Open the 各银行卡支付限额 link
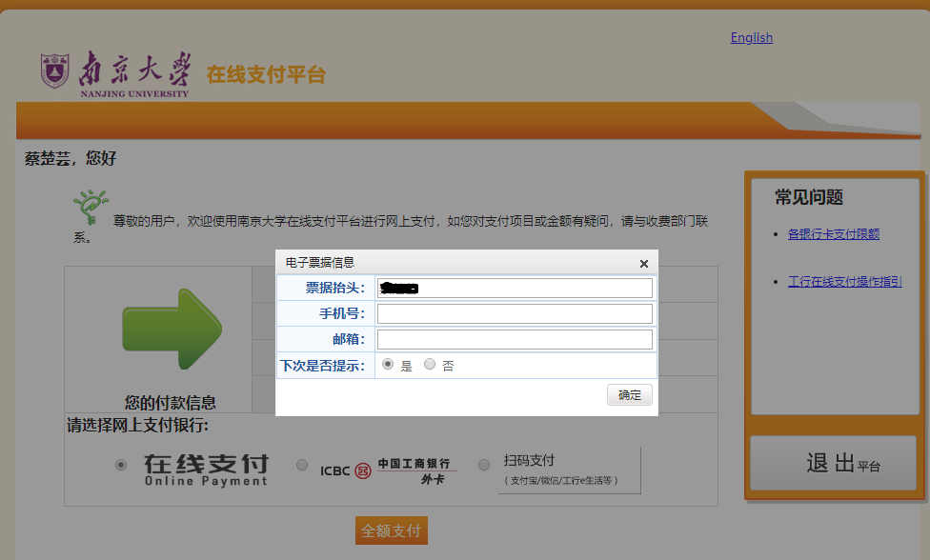Viewport: 930px width, 560px height. coord(833,233)
